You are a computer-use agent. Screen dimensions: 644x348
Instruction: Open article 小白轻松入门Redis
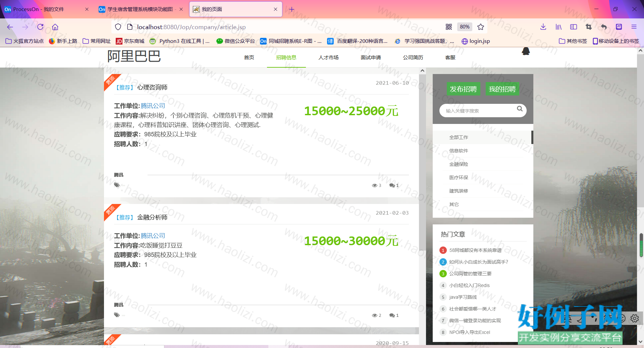pos(469,285)
